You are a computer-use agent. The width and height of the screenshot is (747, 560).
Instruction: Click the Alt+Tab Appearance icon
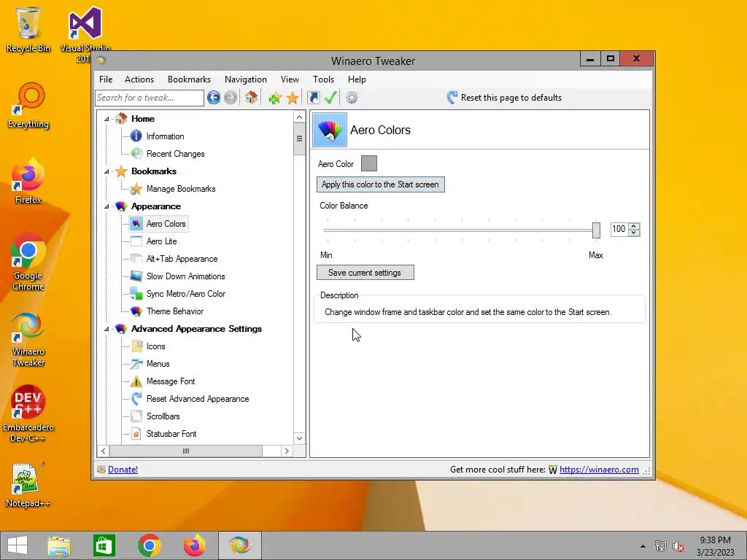click(x=136, y=259)
